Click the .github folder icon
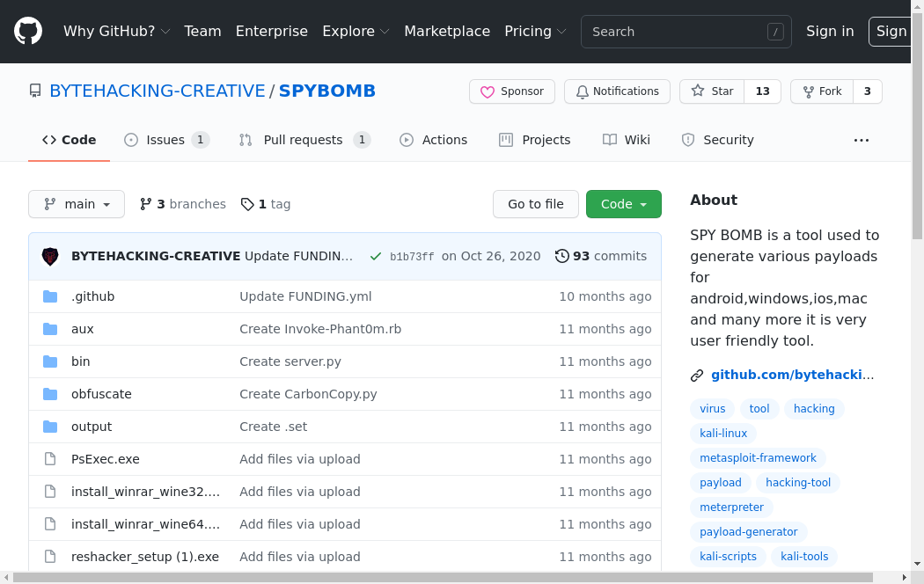This screenshot has width=924, height=584. tap(50, 296)
